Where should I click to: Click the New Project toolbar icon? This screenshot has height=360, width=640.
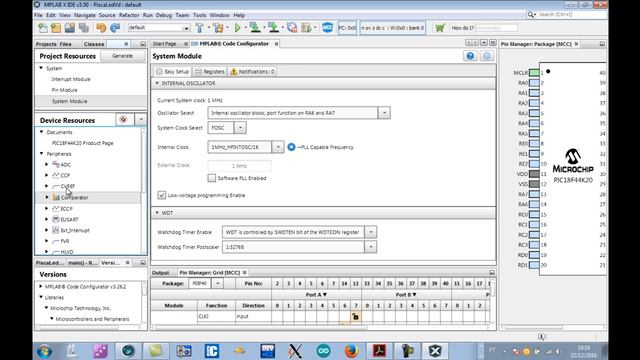[56, 28]
